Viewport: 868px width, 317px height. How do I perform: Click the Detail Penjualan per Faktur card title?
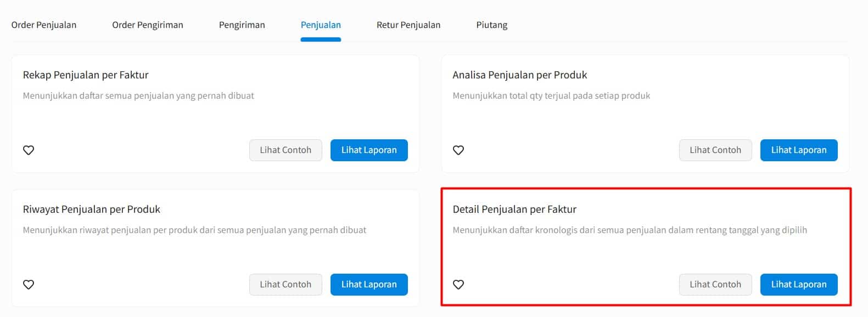point(514,210)
